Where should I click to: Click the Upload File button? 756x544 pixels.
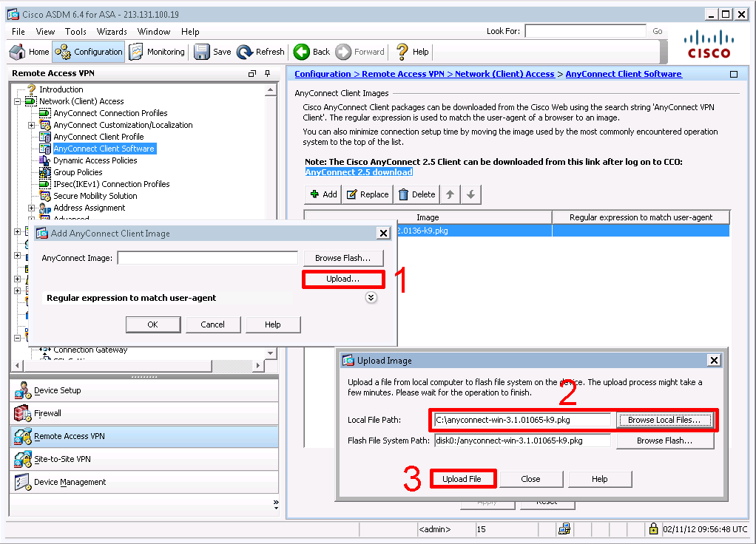click(462, 480)
